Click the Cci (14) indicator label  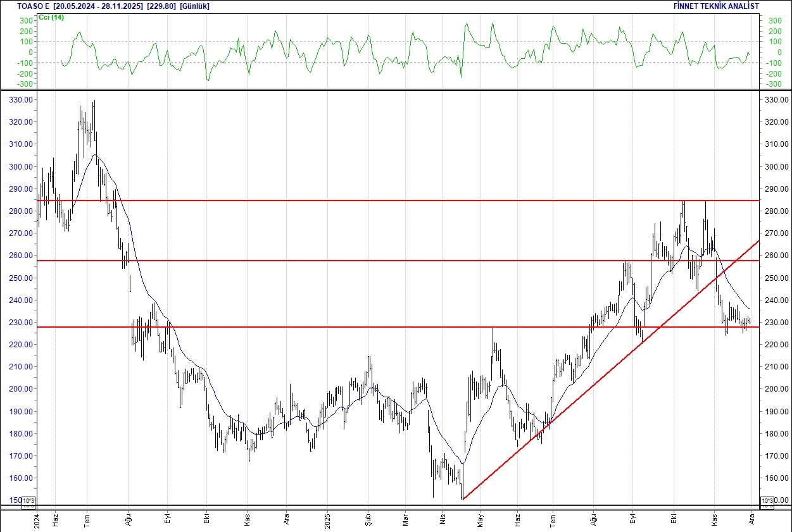coord(51,17)
